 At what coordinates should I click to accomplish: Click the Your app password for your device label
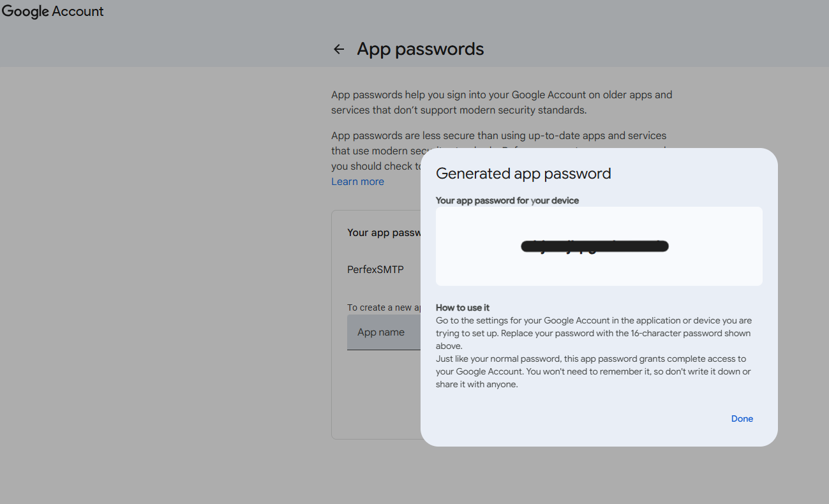point(507,200)
